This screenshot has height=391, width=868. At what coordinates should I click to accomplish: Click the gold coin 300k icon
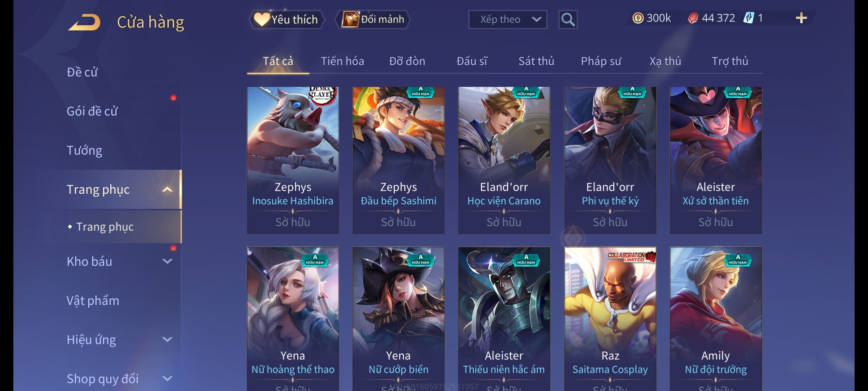point(638,18)
